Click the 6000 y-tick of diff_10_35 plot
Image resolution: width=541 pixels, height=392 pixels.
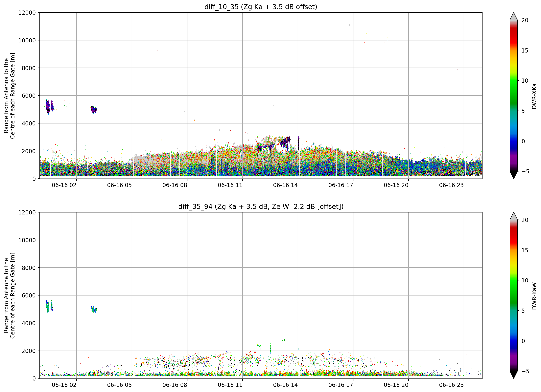(29, 96)
